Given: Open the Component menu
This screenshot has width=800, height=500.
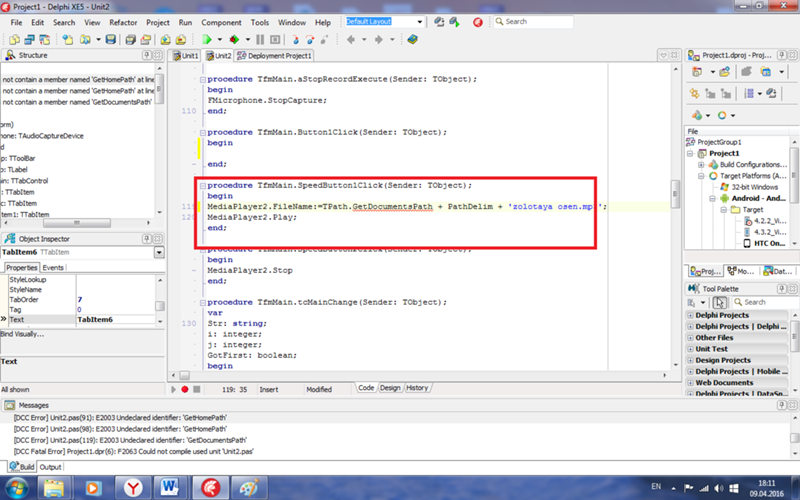Looking at the screenshot, I should click(221, 22).
